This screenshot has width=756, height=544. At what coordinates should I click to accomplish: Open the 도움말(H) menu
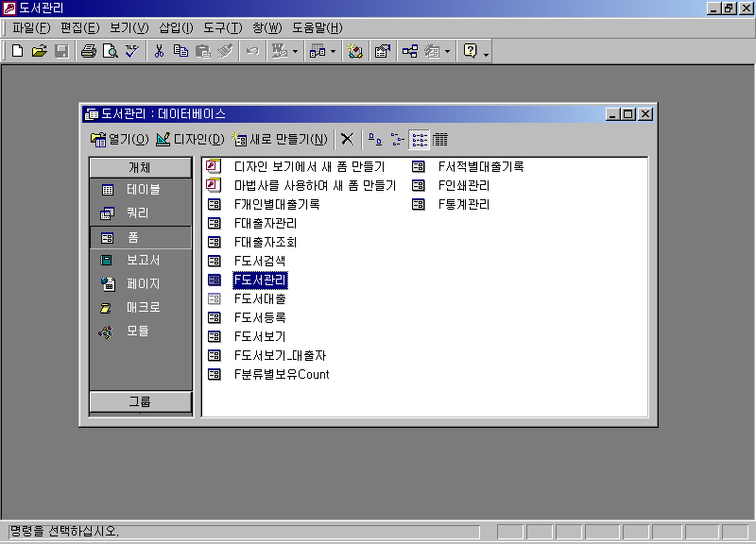point(318,28)
